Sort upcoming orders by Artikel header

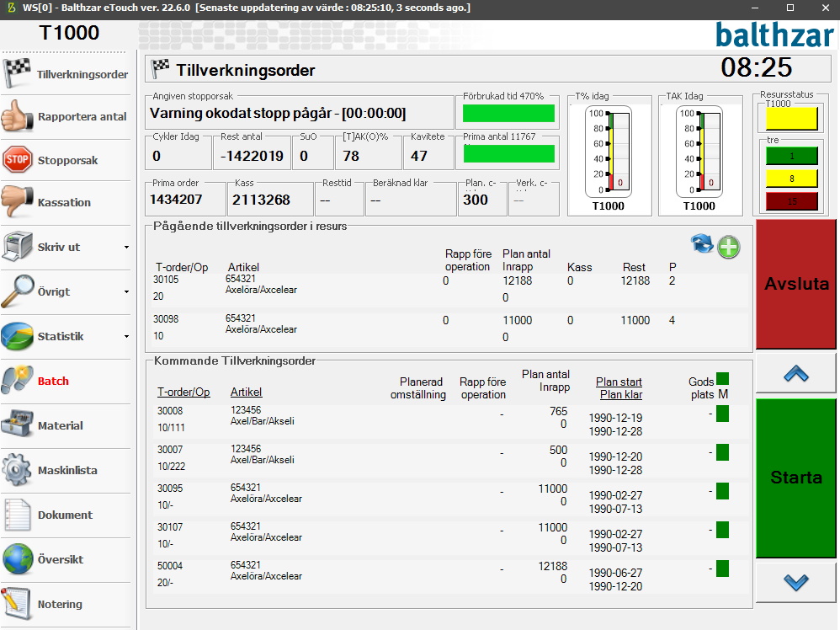246,392
